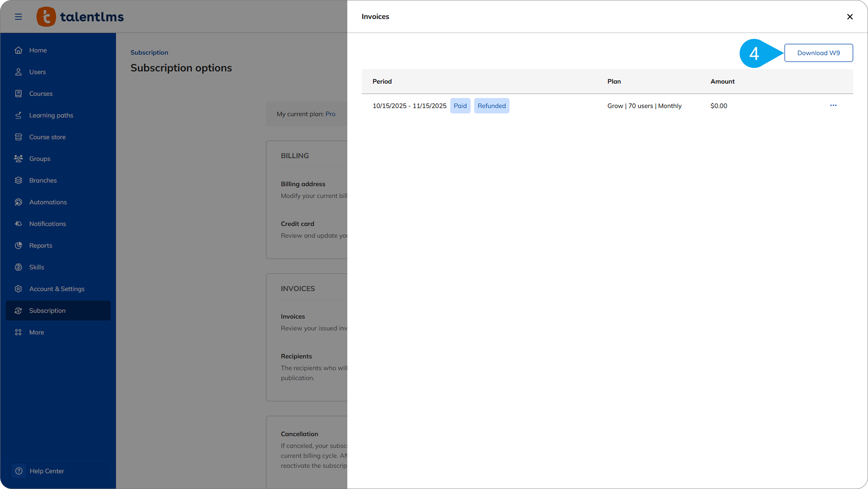Click the Download W9 button

(819, 53)
